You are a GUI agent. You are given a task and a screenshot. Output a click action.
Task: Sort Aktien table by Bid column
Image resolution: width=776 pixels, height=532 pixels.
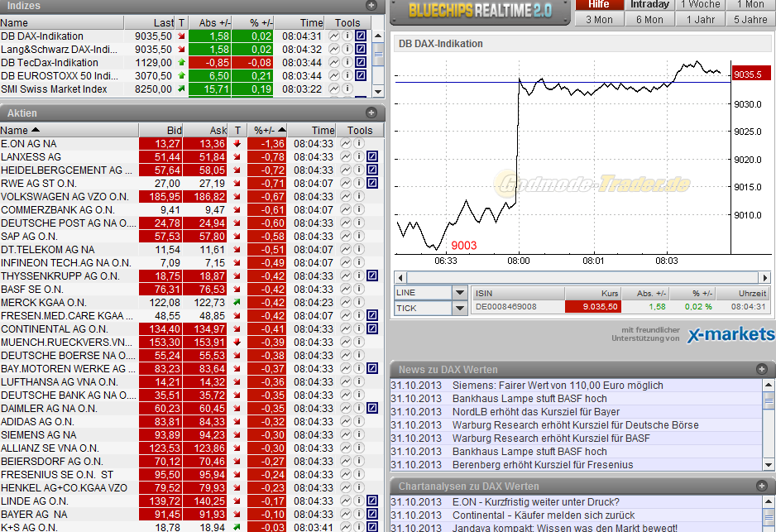pos(160,130)
